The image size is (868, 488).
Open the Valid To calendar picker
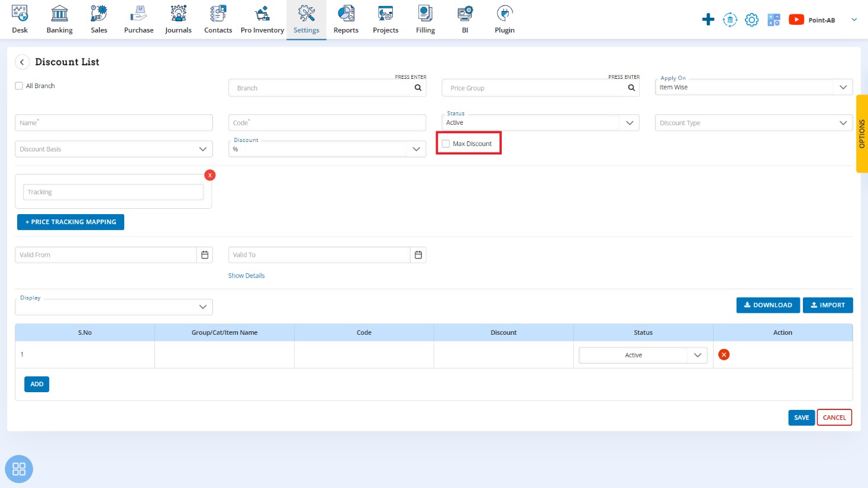pos(418,255)
